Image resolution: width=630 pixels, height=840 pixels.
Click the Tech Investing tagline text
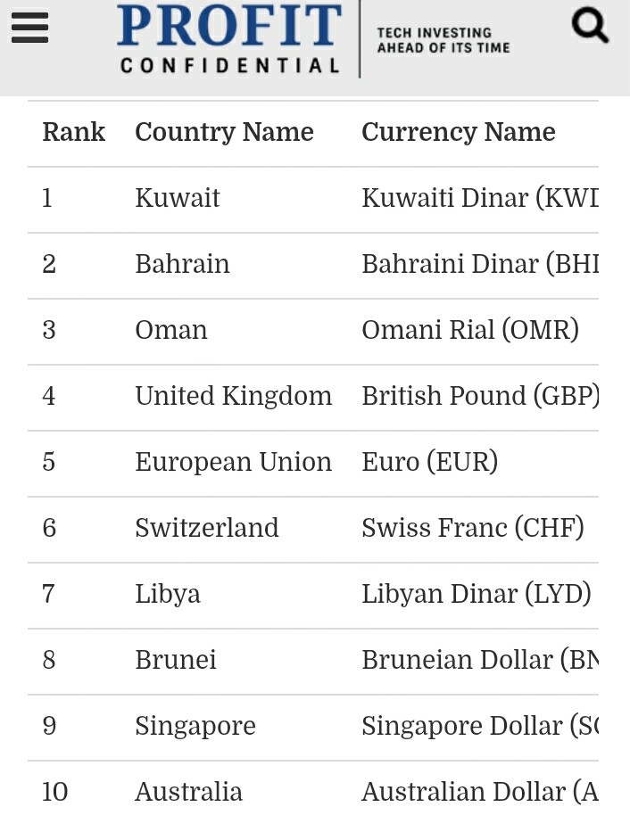(443, 40)
